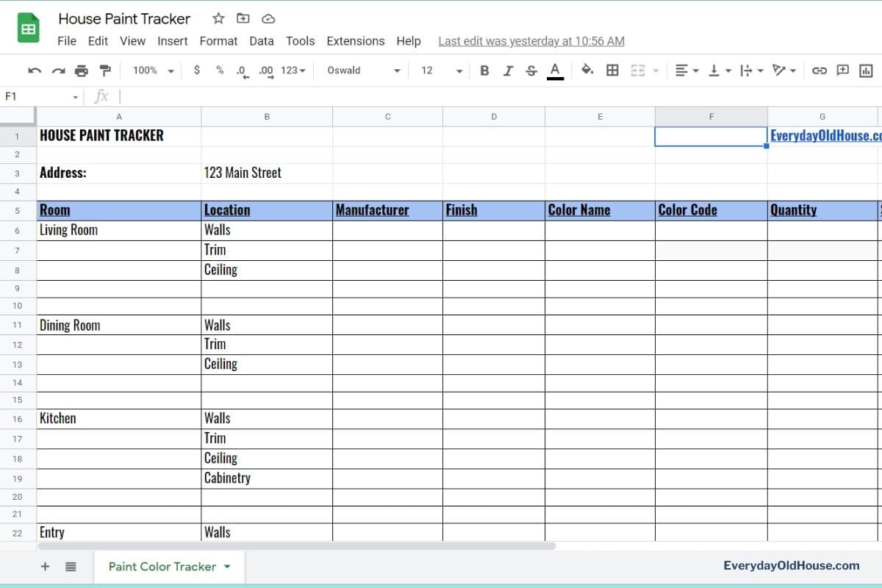Screen dimensions: 882x588
Task: Select the Dining Room cell
Action: (119, 325)
